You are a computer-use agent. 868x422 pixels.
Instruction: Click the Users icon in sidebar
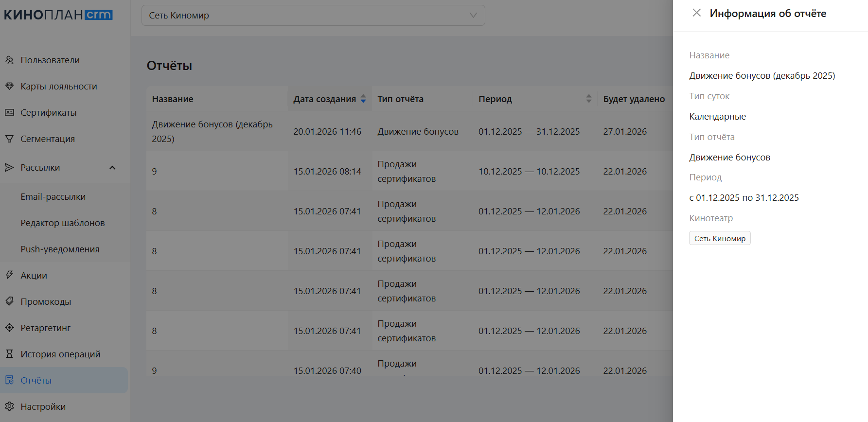[x=9, y=60]
